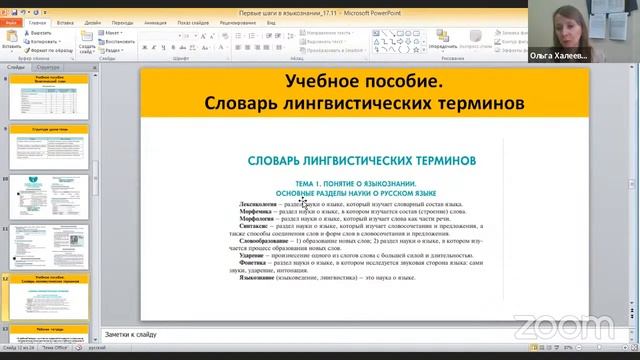640x360 pixels.
Task: Click the Упорядочить (Arrange) button
Action: pos(443,40)
